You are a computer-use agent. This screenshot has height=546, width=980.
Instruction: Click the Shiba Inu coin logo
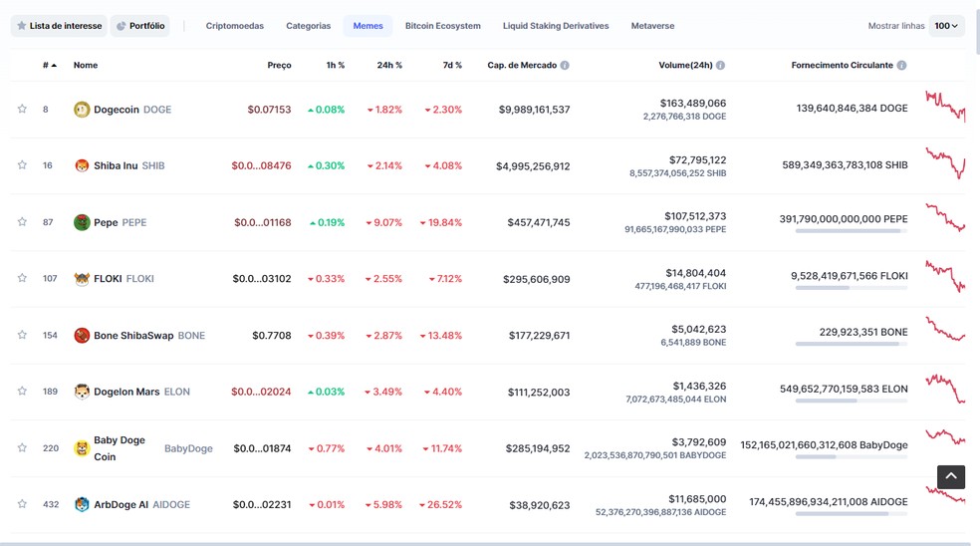(82, 165)
